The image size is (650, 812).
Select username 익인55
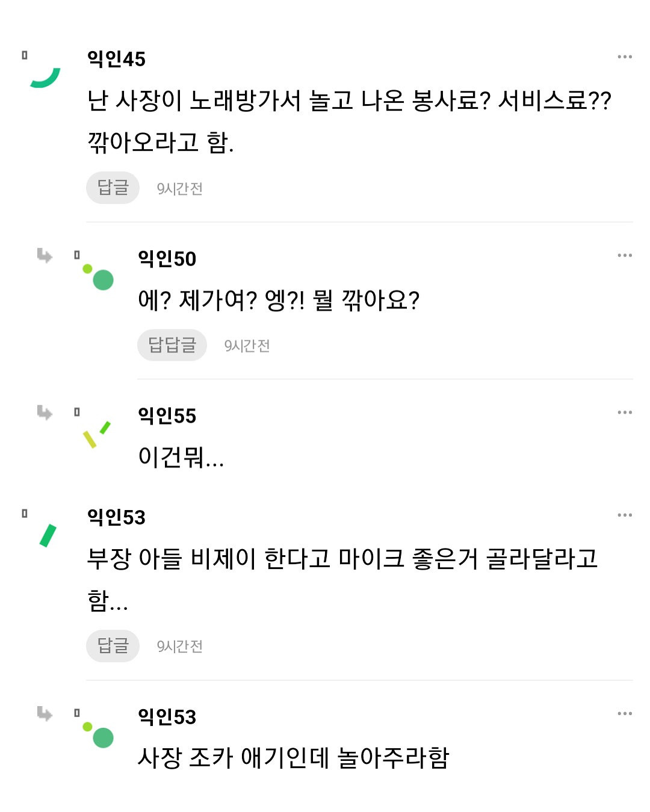tap(167, 416)
